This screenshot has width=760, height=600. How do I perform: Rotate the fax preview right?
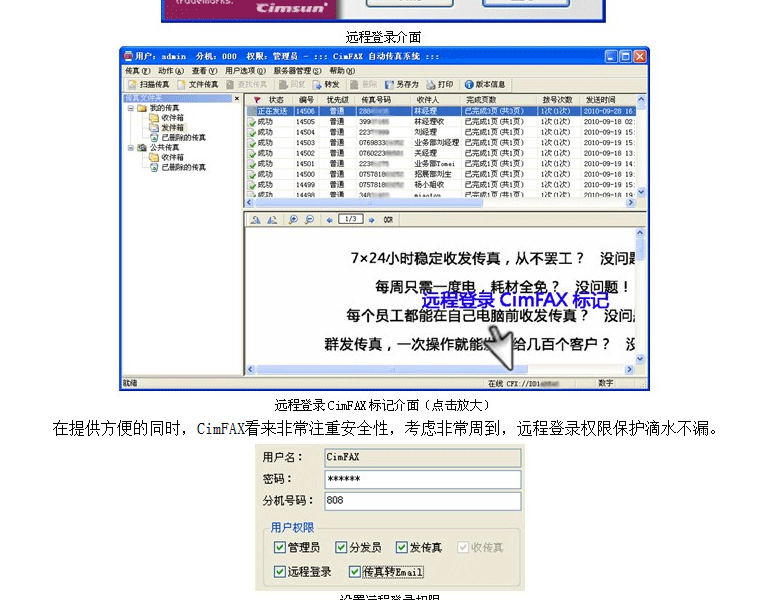[272, 220]
